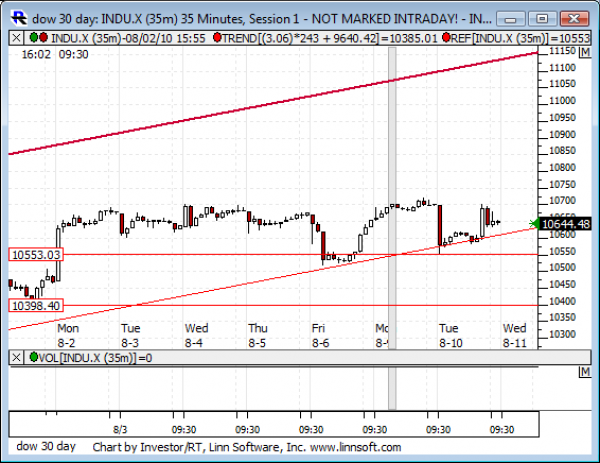This screenshot has width=600, height=463.
Task: Click the red REF indicator dot
Action: (446, 37)
